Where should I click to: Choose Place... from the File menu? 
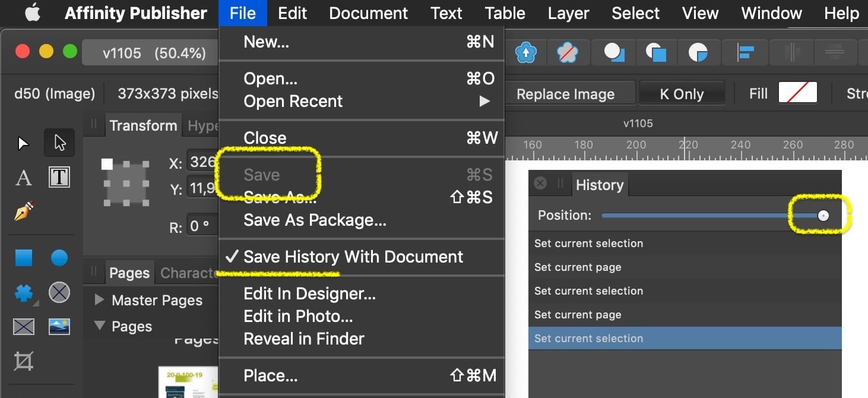point(362,376)
